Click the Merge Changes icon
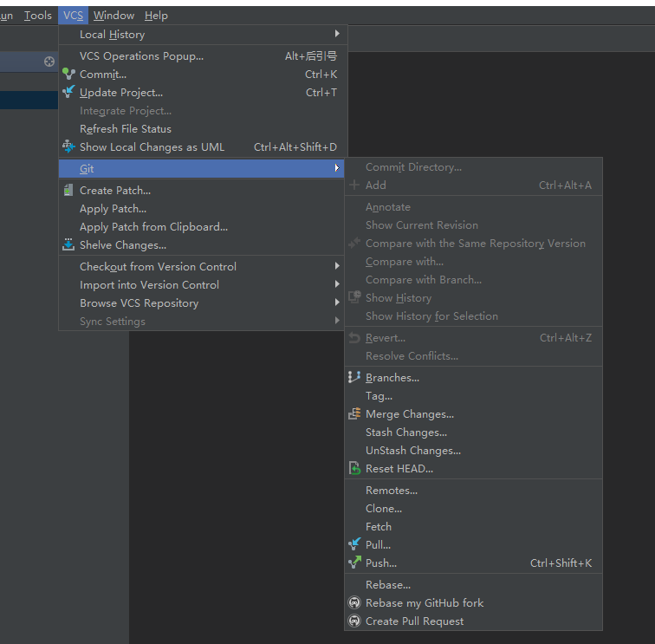Screen dimensions: 655x644 pyautogui.click(x=354, y=413)
